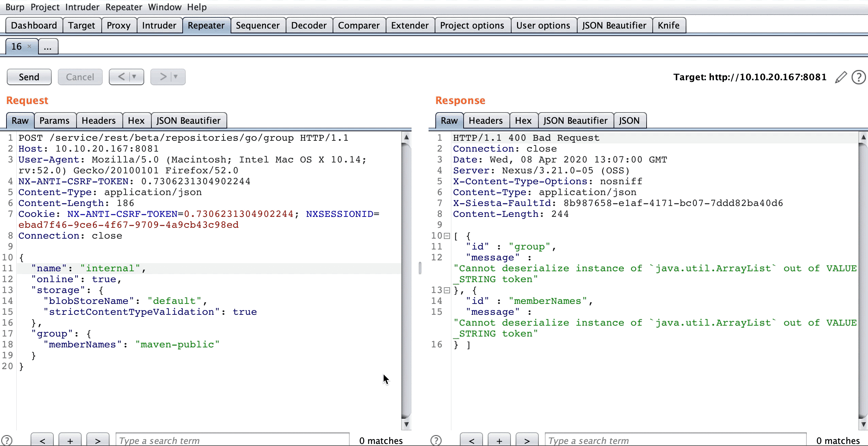Image resolution: width=868 pixels, height=446 pixels.
Task: Select the Response Headers tab
Action: pyautogui.click(x=486, y=121)
